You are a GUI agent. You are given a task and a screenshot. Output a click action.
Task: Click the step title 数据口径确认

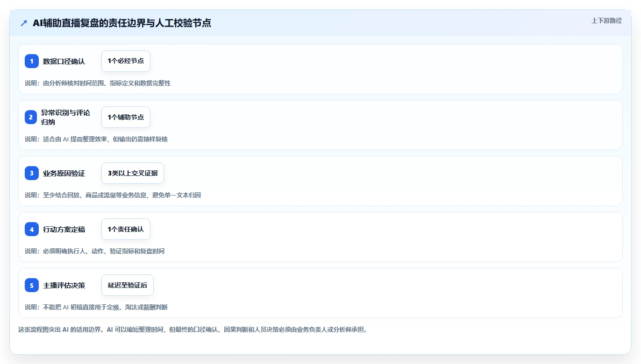(x=64, y=61)
